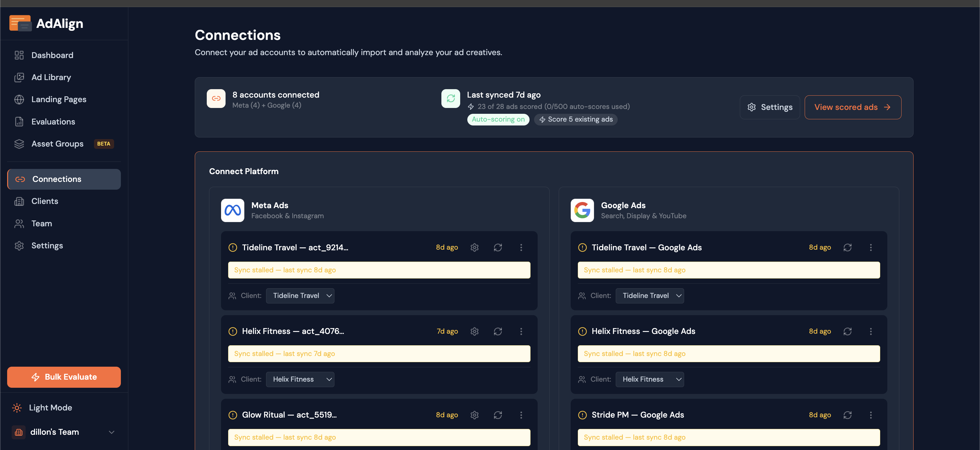This screenshot has width=980, height=450.
Task: Open Settings in the sidebar
Action: (x=64, y=245)
